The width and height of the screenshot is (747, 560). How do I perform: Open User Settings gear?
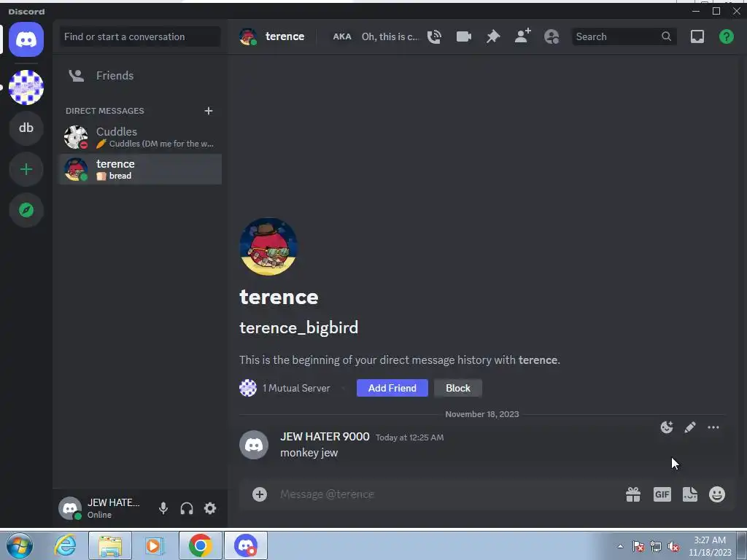(x=210, y=508)
